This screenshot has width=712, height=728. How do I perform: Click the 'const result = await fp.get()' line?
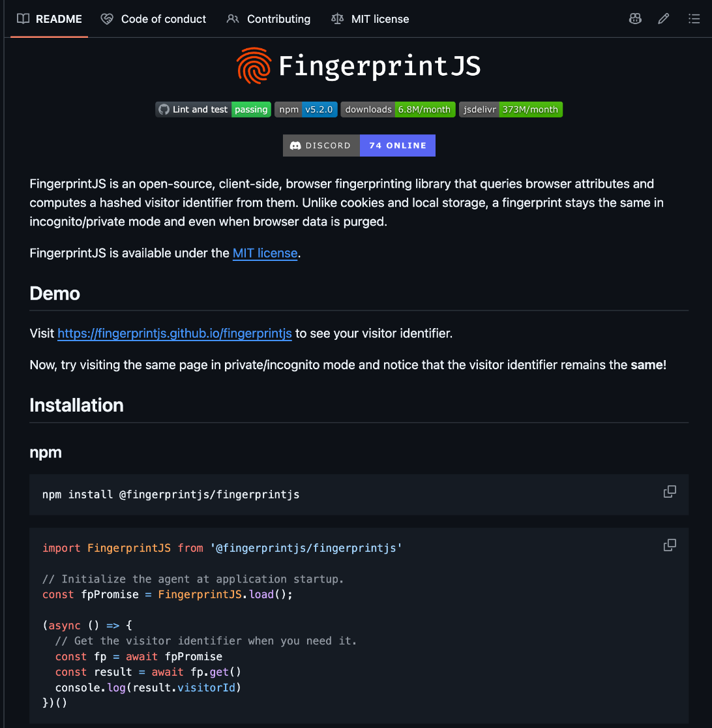148,673
